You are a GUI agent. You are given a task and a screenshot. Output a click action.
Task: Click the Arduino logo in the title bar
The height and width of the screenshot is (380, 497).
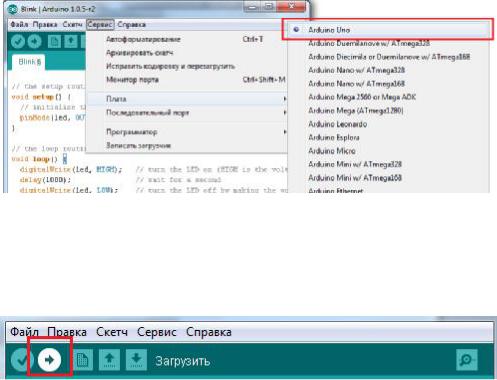[x=12, y=9]
